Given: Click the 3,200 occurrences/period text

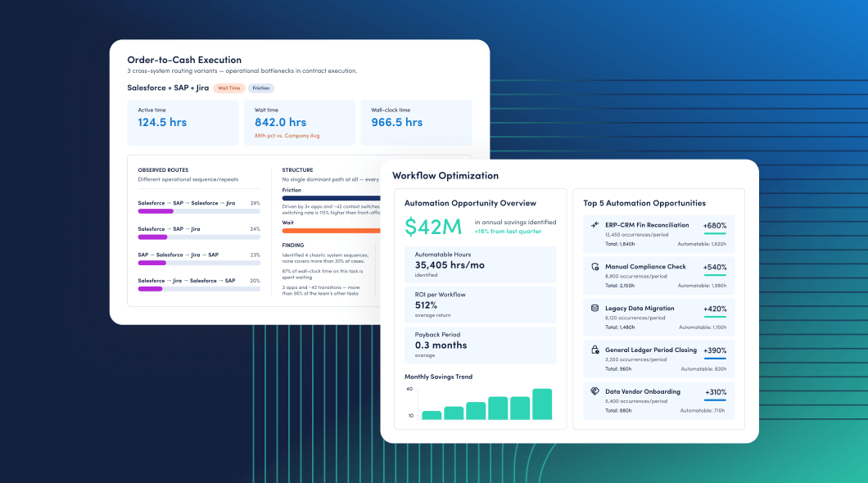Looking at the screenshot, I should click(x=636, y=359).
